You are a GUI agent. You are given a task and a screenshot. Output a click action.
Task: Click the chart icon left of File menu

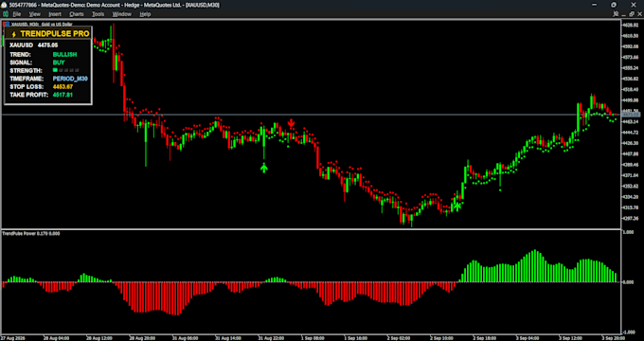pyautogui.click(x=6, y=14)
